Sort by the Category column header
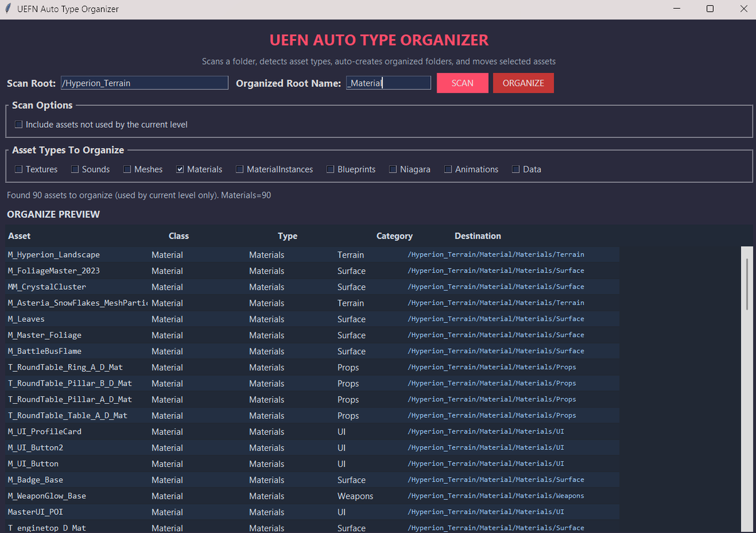 [x=394, y=236]
